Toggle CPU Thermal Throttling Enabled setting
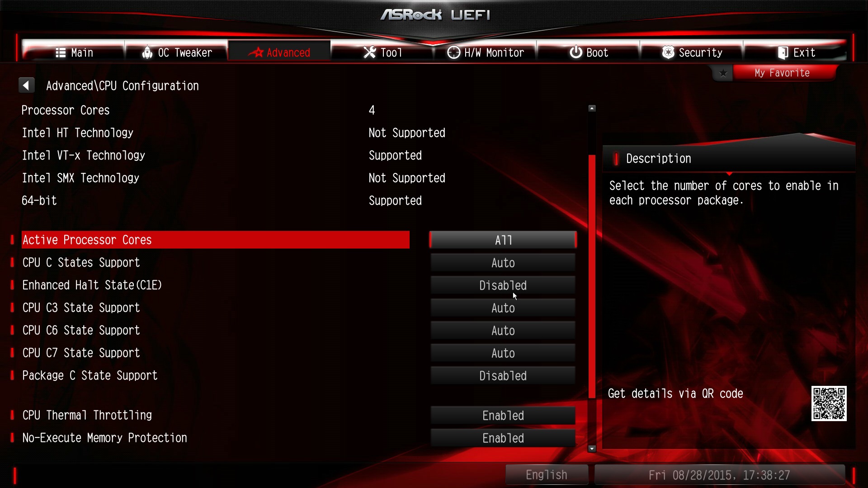 click(x=503, y=416)
